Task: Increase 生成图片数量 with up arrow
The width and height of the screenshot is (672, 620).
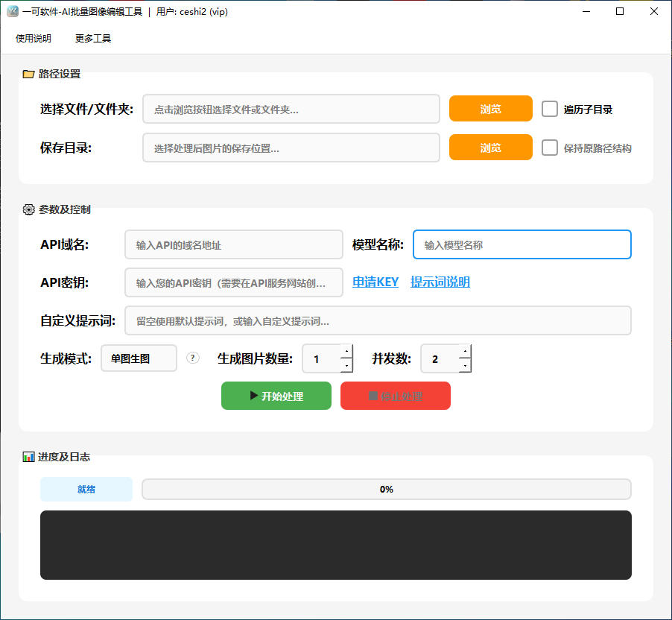Action: [x=346, y=351]
